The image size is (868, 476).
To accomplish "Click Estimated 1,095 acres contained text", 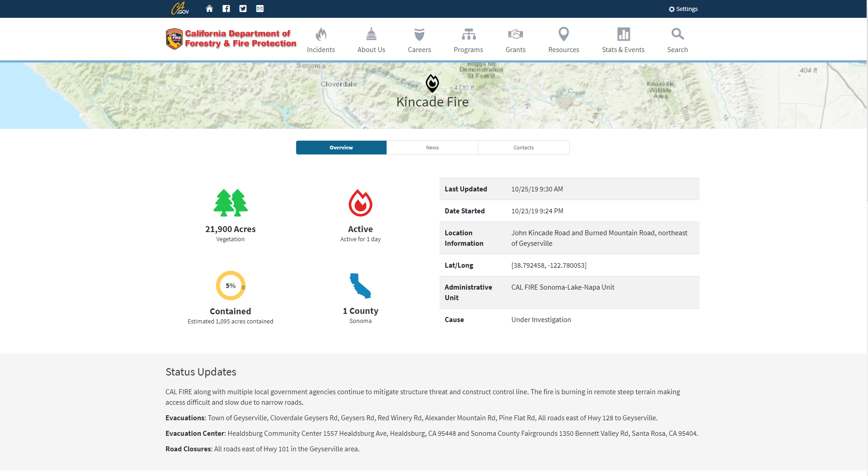I will 230,322.
